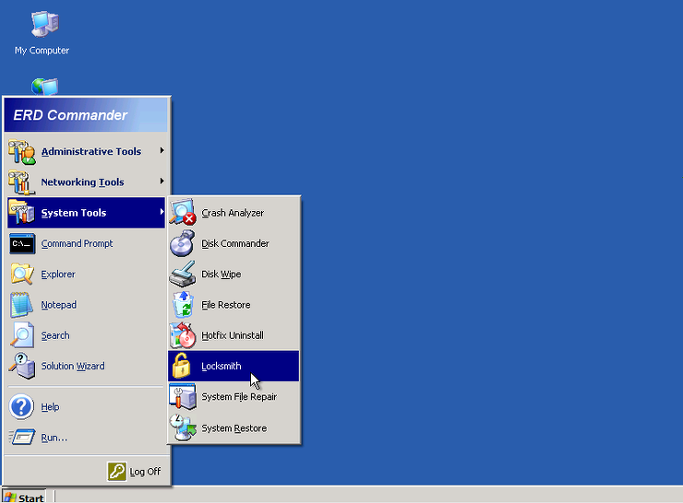Click the Log Off button label
The height and width of the screenshot is (503, 683).
[x=145, y=472]
